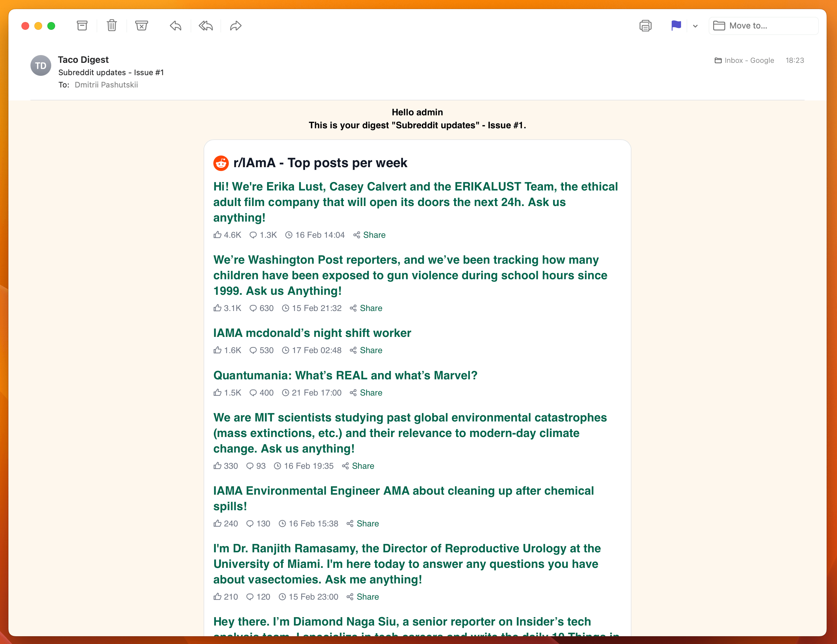The image size is (837, 644).
Task: Click the clock icon beside 17 Feb 02:48
Action: 286,350
